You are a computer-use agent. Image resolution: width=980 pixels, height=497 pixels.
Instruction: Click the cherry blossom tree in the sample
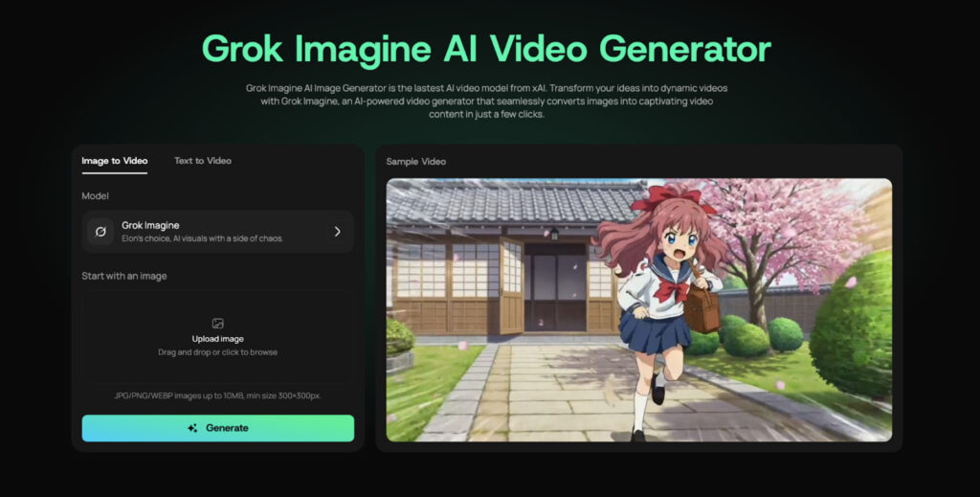(x=785, y=230)
